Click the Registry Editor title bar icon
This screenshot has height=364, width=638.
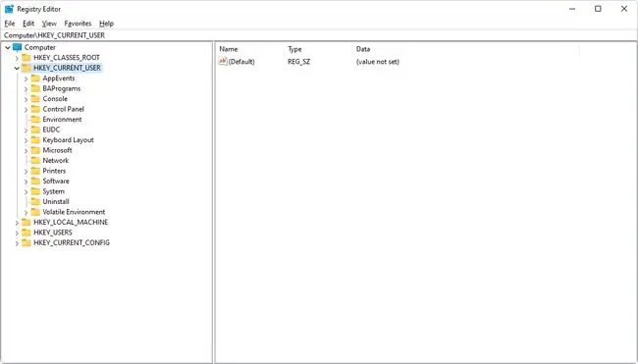9,9
